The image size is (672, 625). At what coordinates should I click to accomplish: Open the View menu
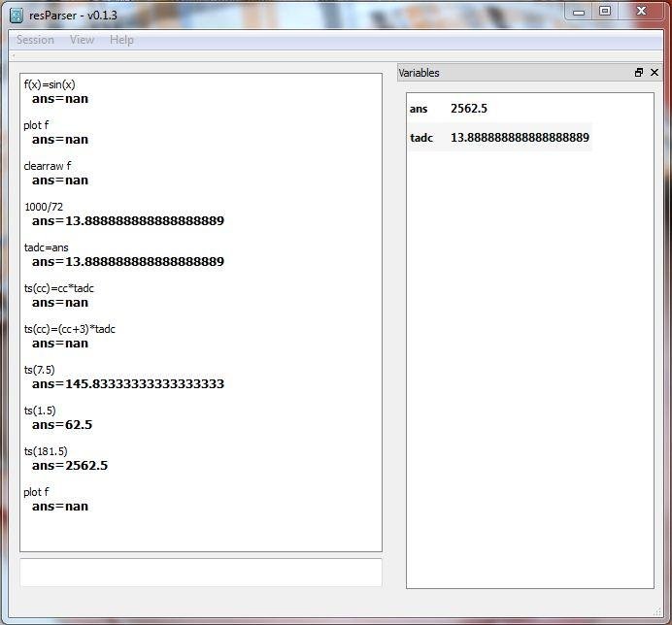click(x=82, y=40)
